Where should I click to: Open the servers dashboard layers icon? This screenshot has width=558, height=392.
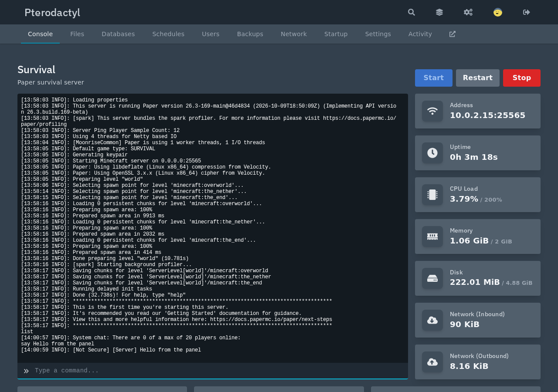tap(439, 12)
